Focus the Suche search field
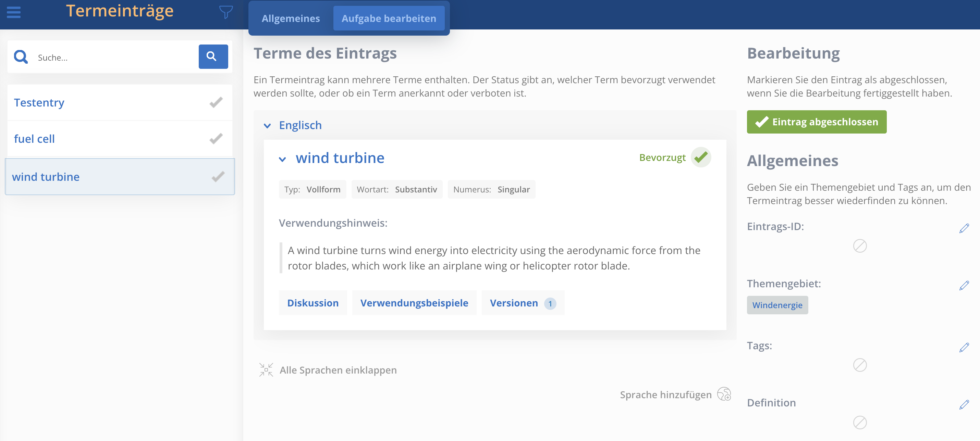Viewport: 980px width, 441px height. [x=114, y=58]
